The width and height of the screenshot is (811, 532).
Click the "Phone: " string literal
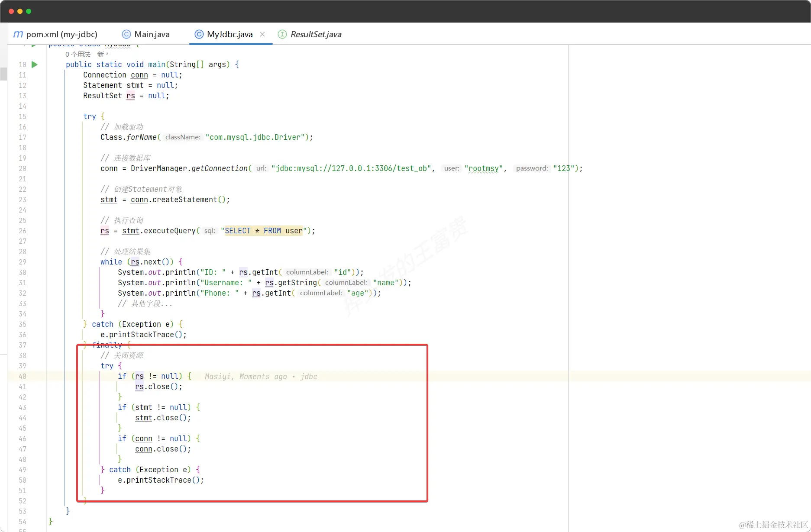(220, 293)
